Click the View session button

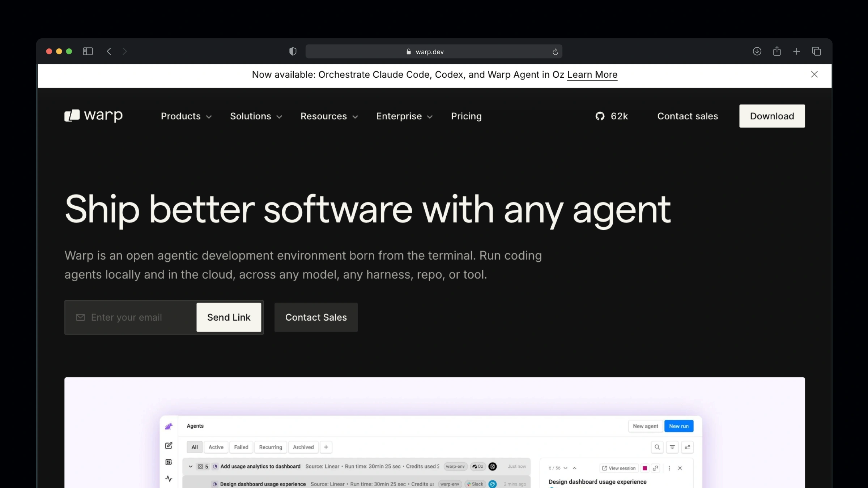[x=618, y=468]
